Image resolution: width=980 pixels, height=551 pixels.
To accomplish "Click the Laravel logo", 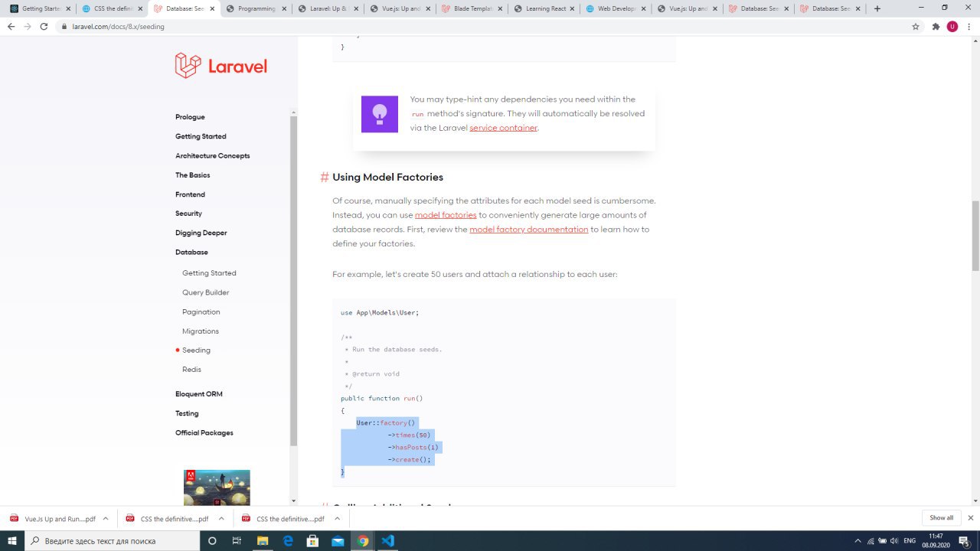I will (220, 66).
